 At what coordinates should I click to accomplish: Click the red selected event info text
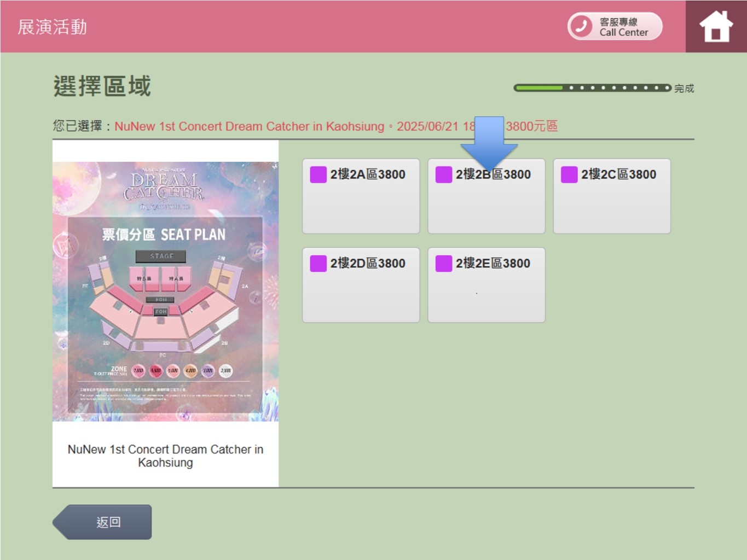coord(285,126)
